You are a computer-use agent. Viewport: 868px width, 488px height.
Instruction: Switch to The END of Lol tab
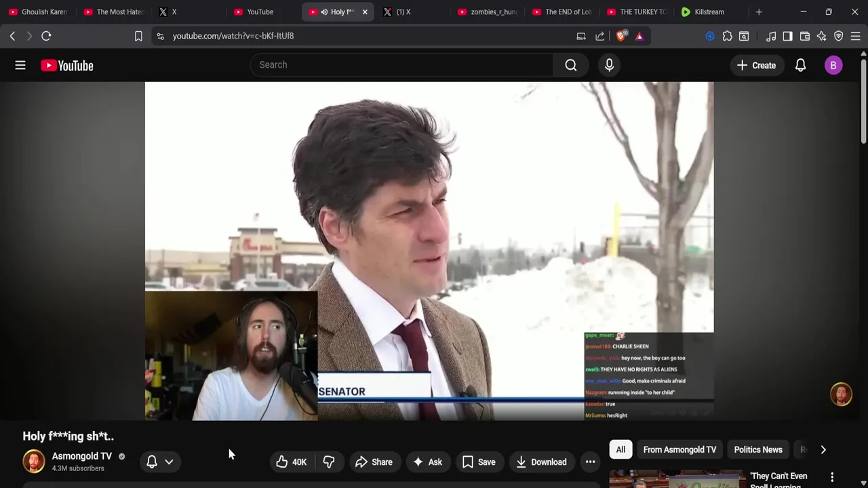tap(561, 12)
